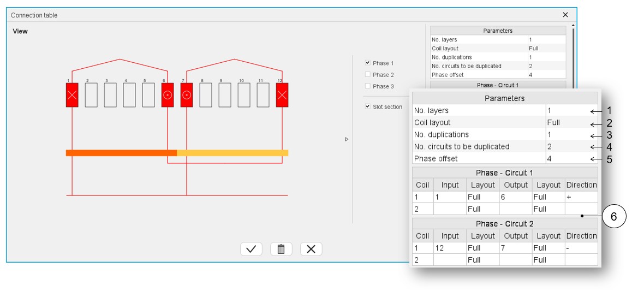The image size is (644, 291).
Task: Click the View label
Action: (x=20, y=31)
